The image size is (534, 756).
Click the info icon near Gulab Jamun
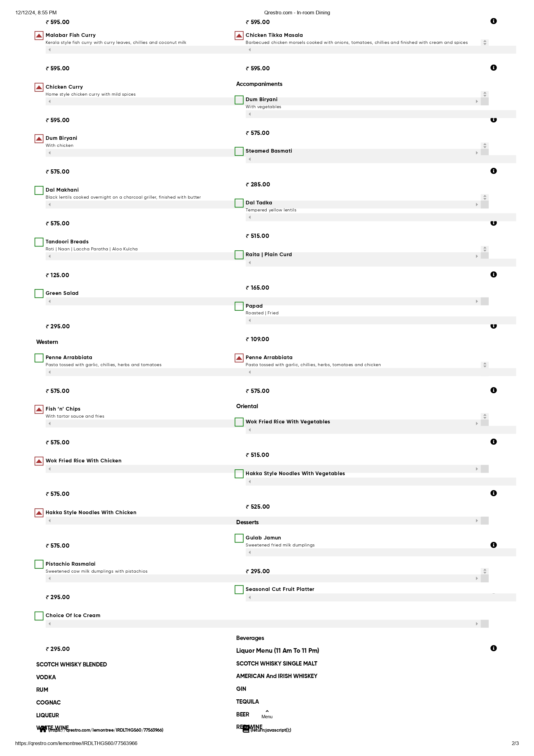(x=493, y=545)
